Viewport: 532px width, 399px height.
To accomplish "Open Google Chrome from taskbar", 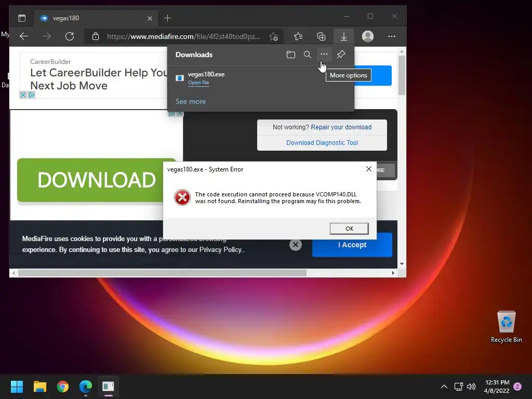I will [63, 387].
